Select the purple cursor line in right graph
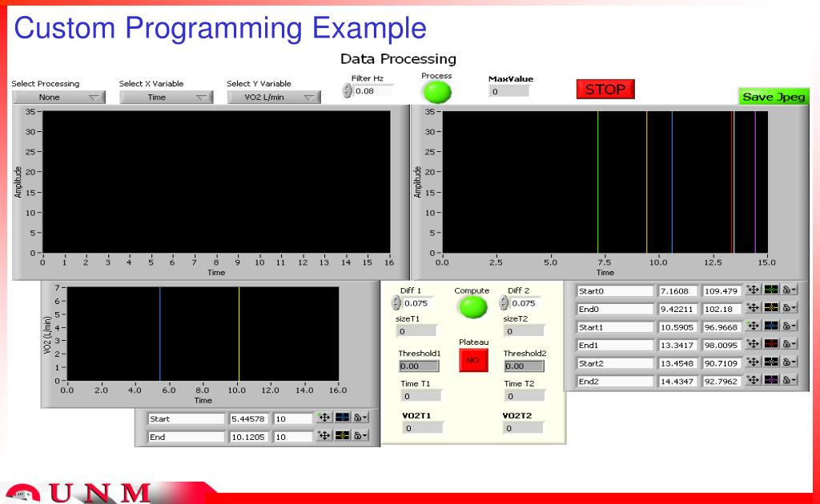The width and height of the screenshot is (820, 504). (x=755, y=182)
